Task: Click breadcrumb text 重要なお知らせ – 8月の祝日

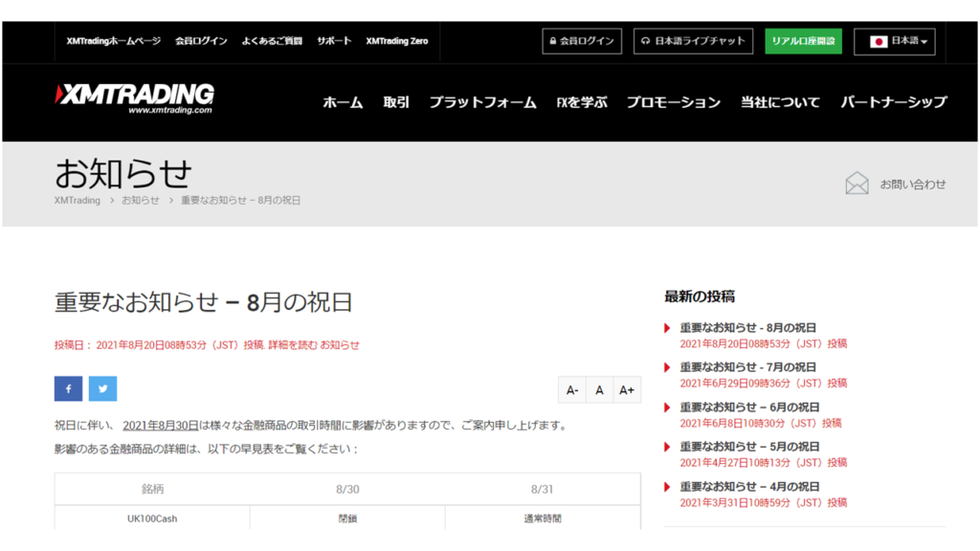Action: pos(240,201)
